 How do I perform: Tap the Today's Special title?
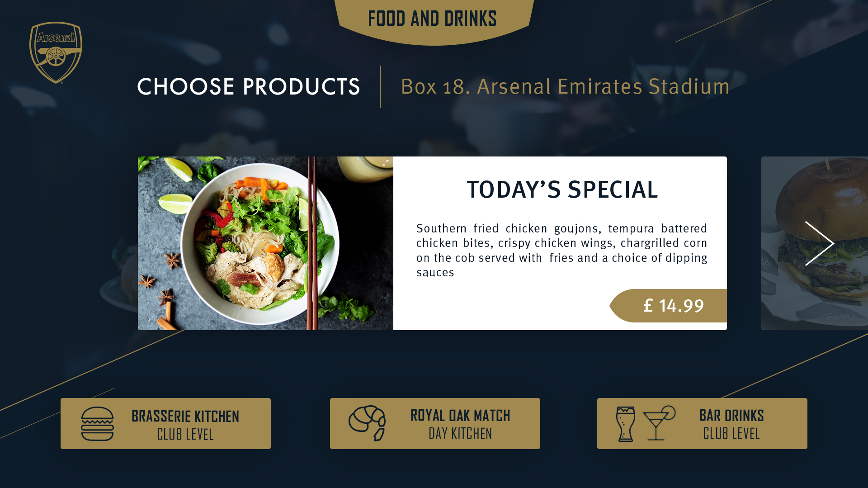click(562, 190)
